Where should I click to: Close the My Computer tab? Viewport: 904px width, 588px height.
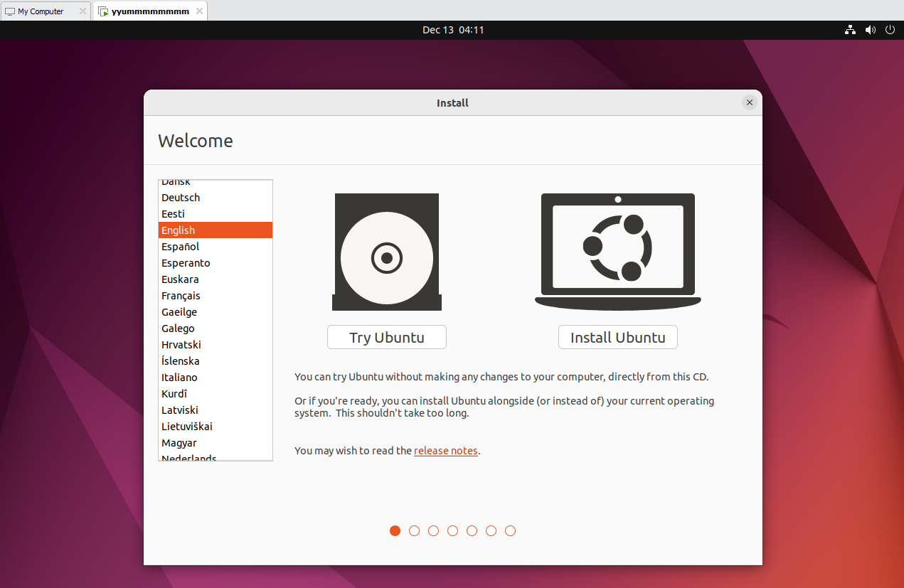pos(83,11)
